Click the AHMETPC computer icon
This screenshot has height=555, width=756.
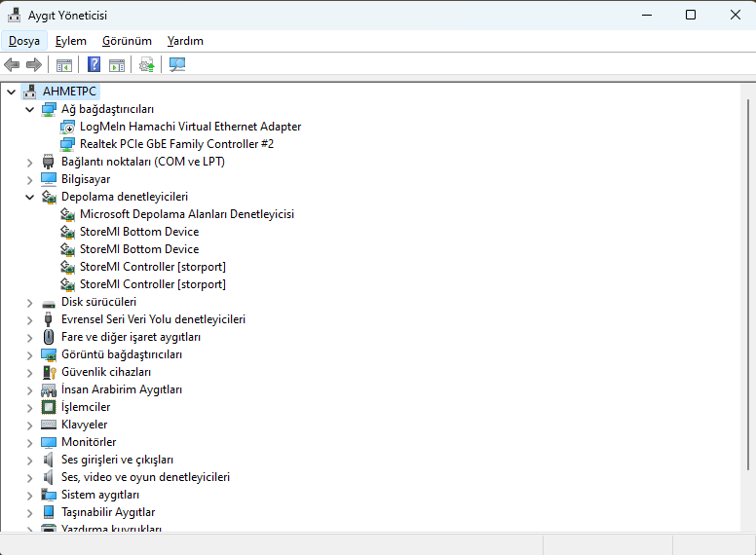[x=30, y=92]
